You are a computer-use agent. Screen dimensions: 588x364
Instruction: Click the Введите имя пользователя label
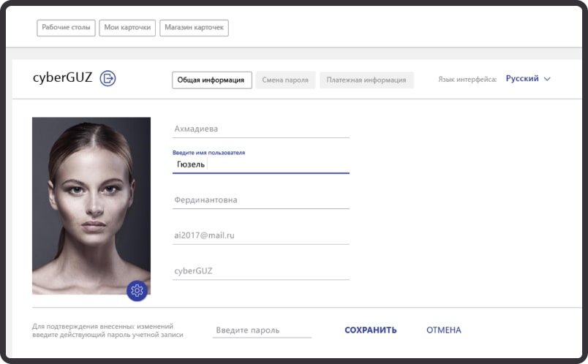tap(208, 153)
